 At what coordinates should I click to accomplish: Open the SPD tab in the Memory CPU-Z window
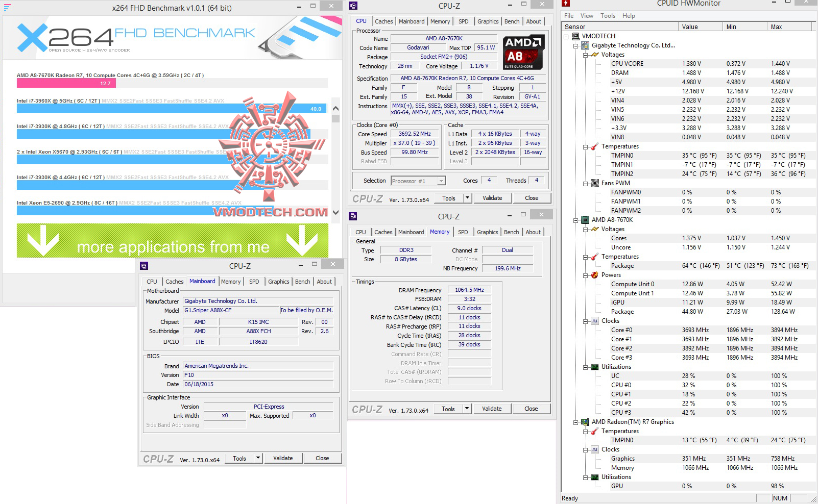(463, 232)
